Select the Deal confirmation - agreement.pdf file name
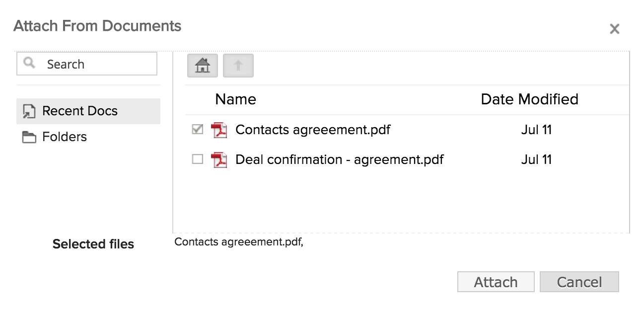Viewport: 644px width, 316px height. click(340, 159)
